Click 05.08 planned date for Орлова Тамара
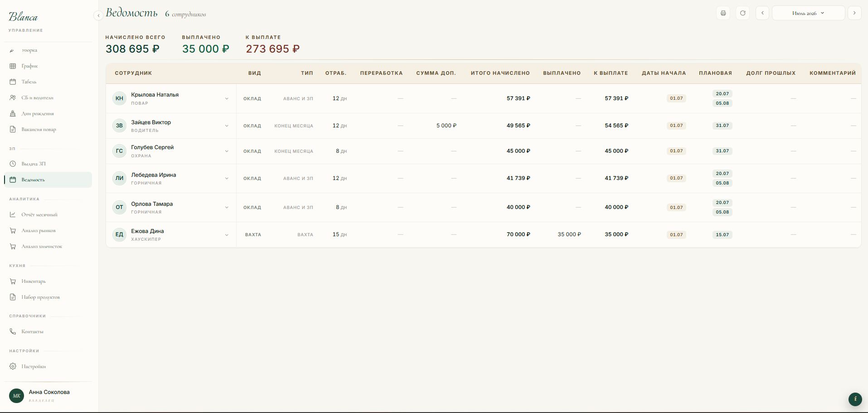 [722, 212]
